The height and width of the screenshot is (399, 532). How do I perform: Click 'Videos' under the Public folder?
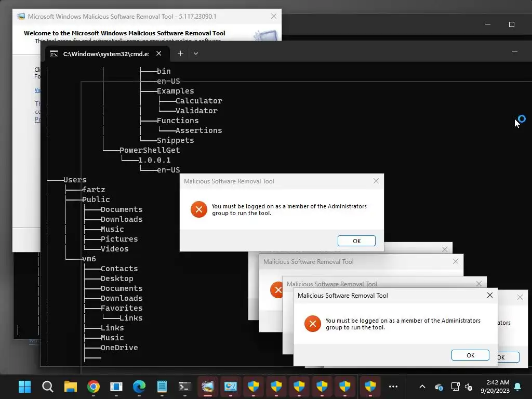click(115, 249)
